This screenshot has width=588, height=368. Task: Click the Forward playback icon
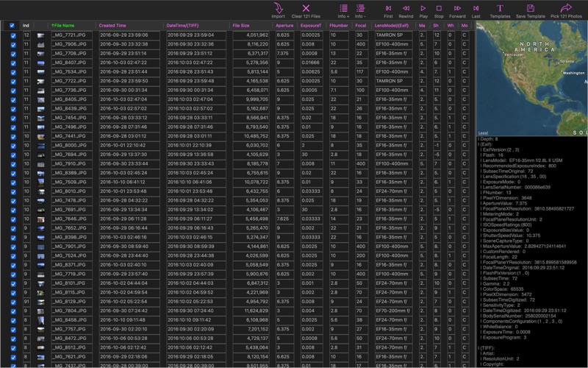point(457,8)
